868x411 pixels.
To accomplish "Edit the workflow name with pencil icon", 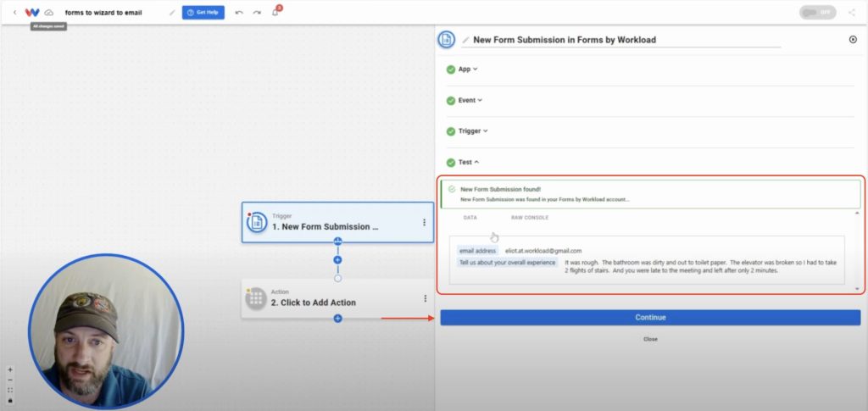I will coord(172,12).
